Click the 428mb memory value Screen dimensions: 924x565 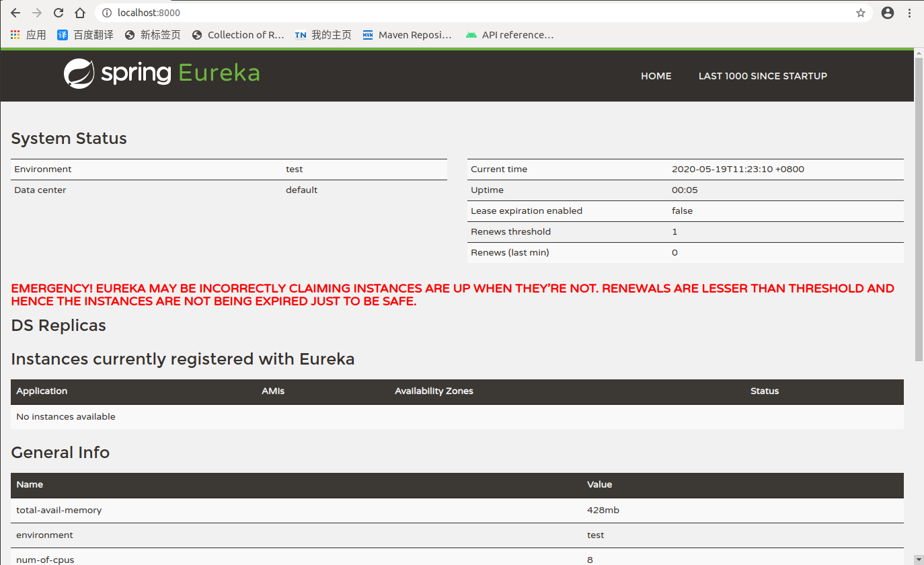(x=603, y=511)
